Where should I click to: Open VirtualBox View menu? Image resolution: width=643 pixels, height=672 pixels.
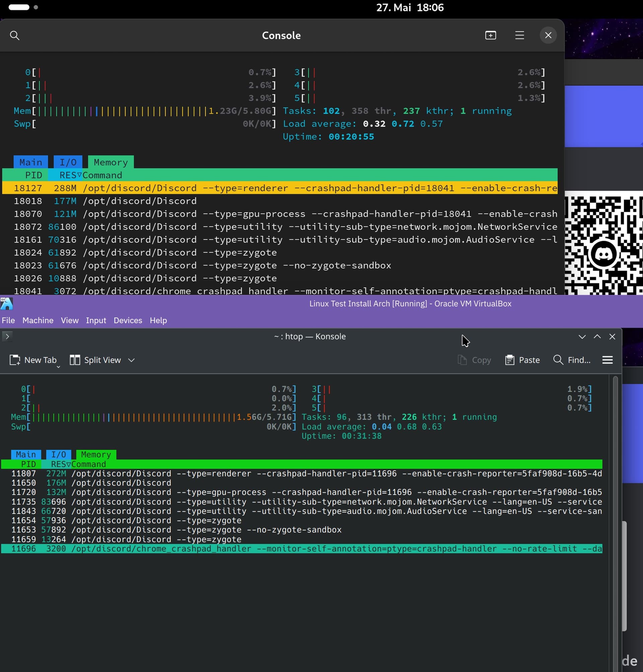pos(70,320)
